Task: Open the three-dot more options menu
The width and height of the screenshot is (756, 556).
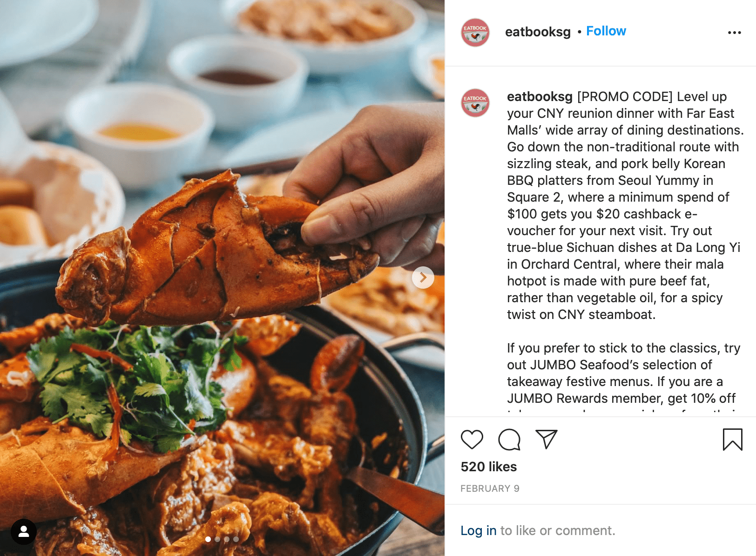Action: [x=734, y=33]
